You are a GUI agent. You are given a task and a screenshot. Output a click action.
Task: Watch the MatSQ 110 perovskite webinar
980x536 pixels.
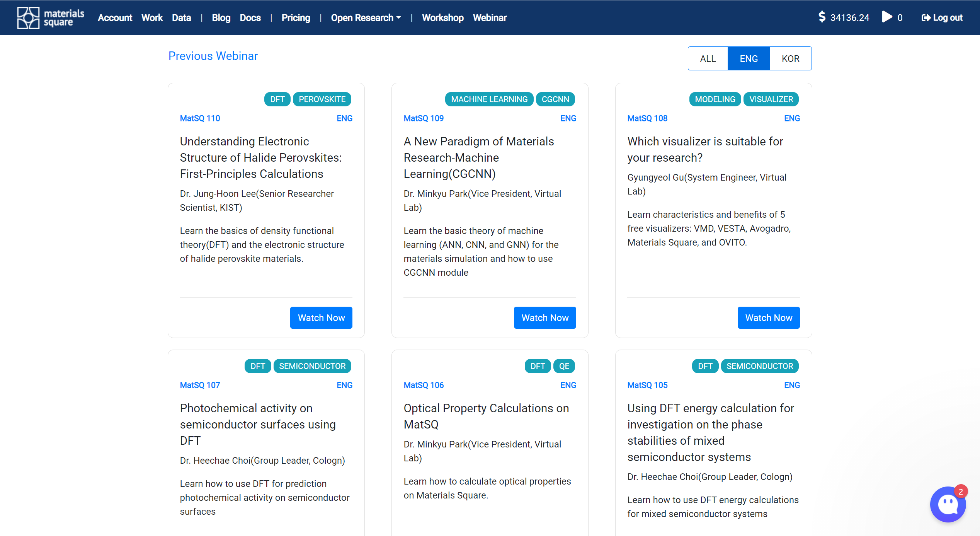[321, 318]
